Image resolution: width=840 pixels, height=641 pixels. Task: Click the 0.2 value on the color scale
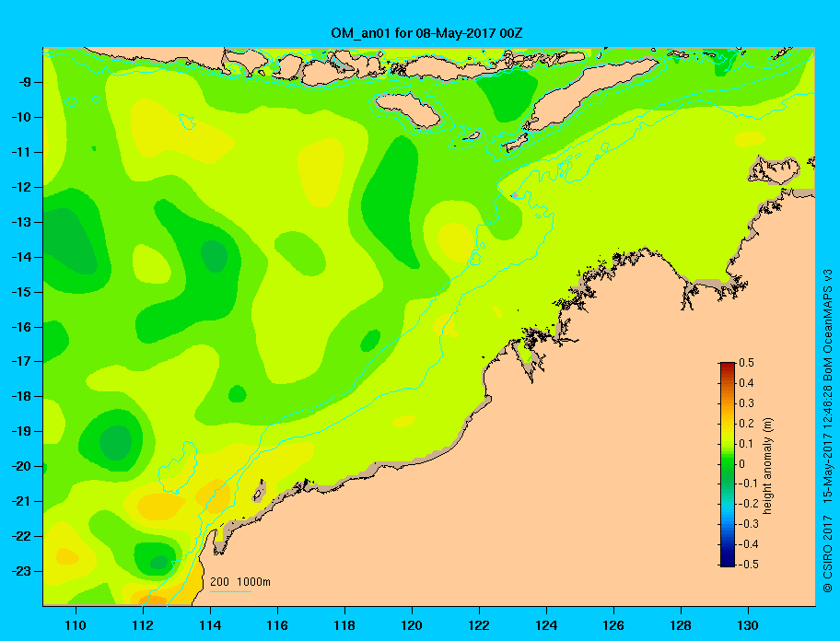point(746,424)
